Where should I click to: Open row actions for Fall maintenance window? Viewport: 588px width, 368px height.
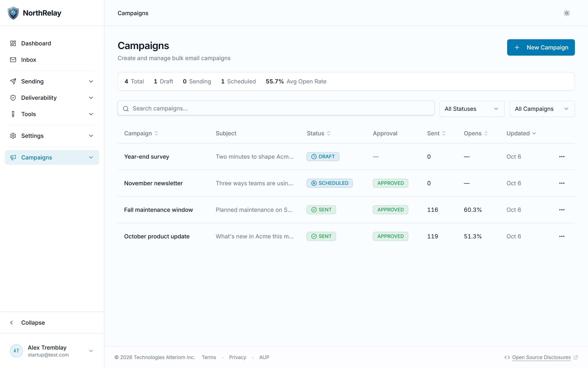tap(562, 210)
